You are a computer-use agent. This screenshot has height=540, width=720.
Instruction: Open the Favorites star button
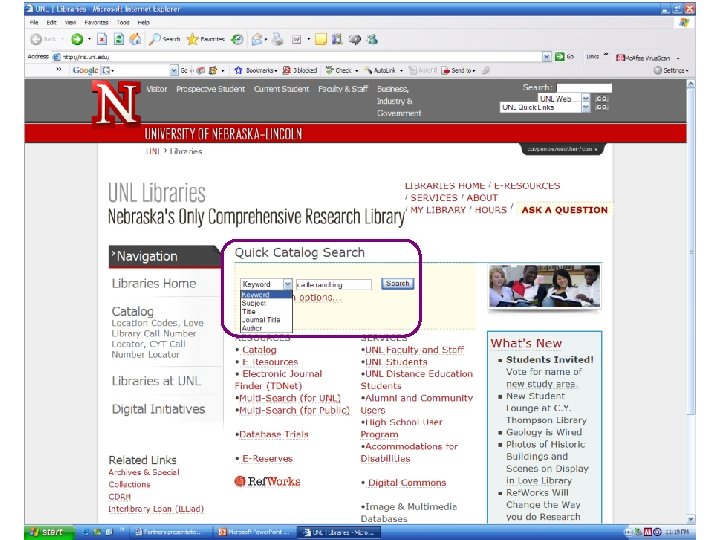[205, 39]
